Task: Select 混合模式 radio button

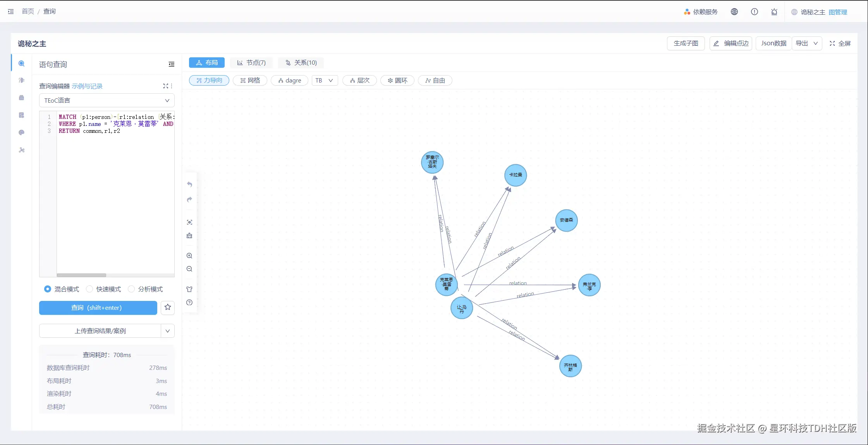Action: (48, 289)
